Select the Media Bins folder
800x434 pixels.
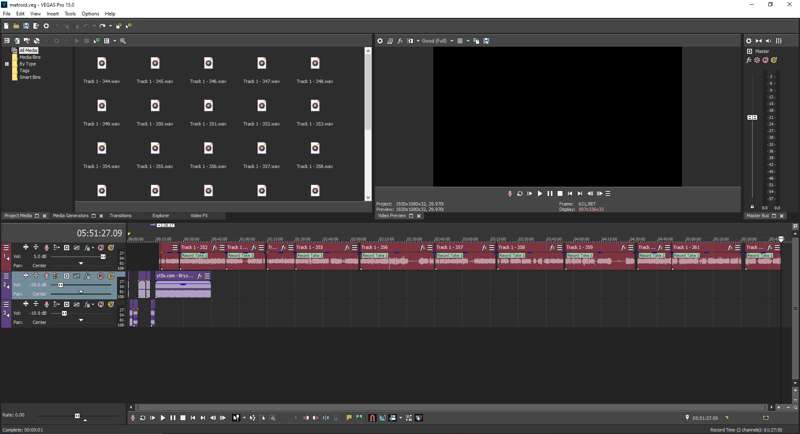click(x=30, y=57)
